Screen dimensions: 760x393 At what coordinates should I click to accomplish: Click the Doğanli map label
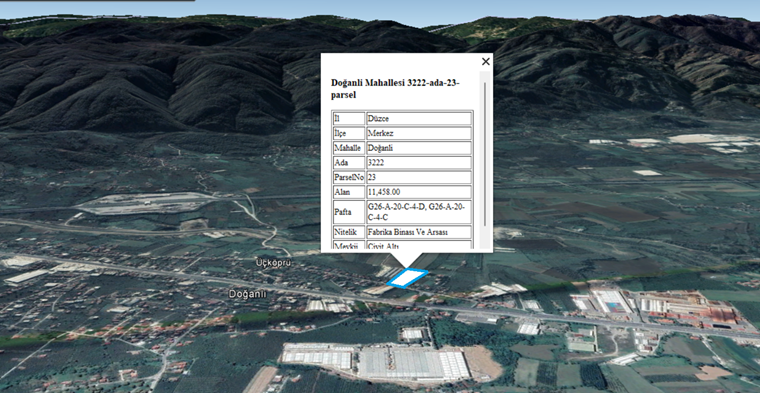247,294
